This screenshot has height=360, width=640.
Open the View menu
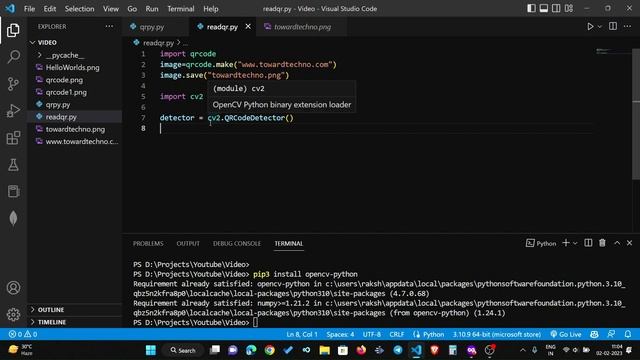tap(111, 9)
